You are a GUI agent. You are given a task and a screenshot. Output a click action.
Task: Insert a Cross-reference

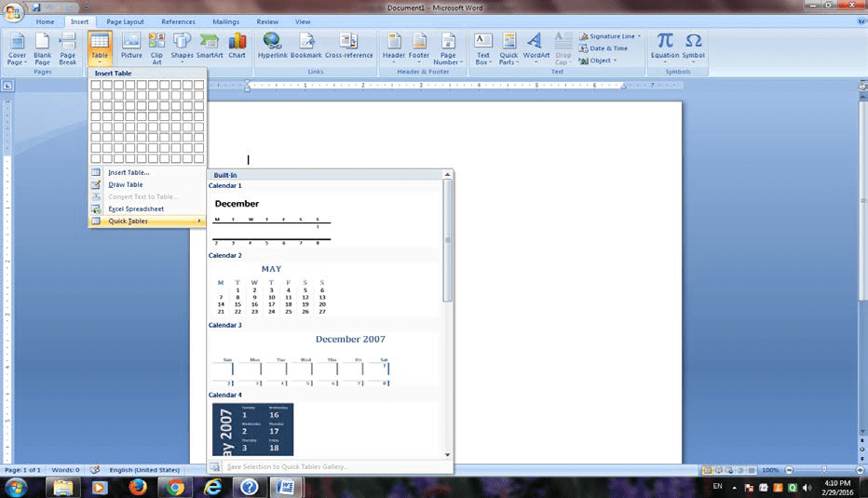[348, 46]
